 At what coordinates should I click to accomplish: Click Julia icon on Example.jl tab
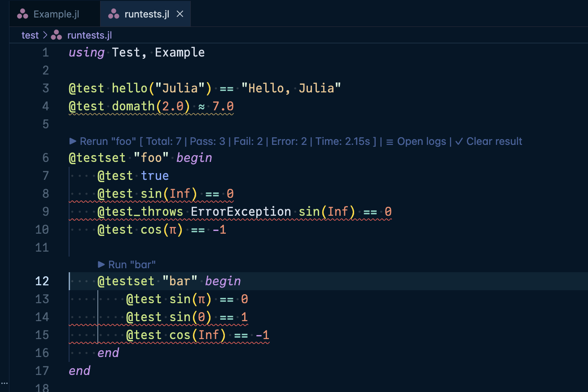pyautogui.click(x=22, y=14)
